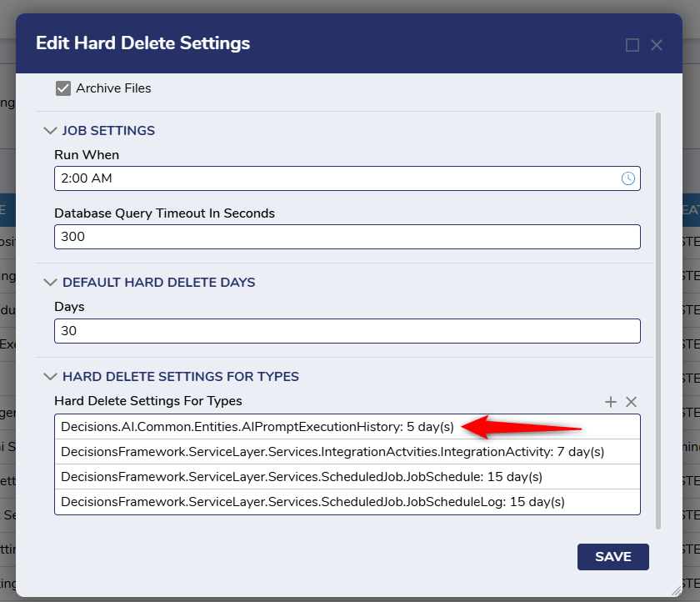The width and height of the screenshot is (700, 602).
Task: Click the Database Query Timeout In Seconds label
Action: coord(164,213)
